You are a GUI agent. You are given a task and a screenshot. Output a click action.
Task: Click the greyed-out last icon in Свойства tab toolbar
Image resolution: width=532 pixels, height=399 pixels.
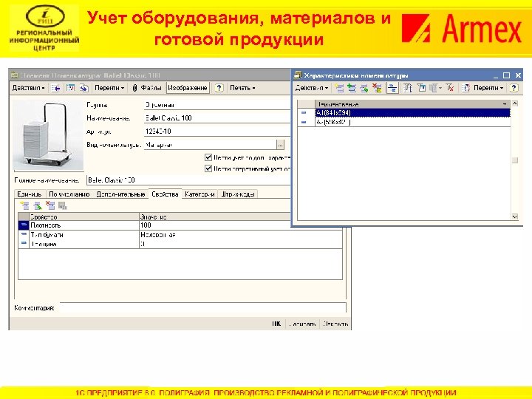point(62,205)
